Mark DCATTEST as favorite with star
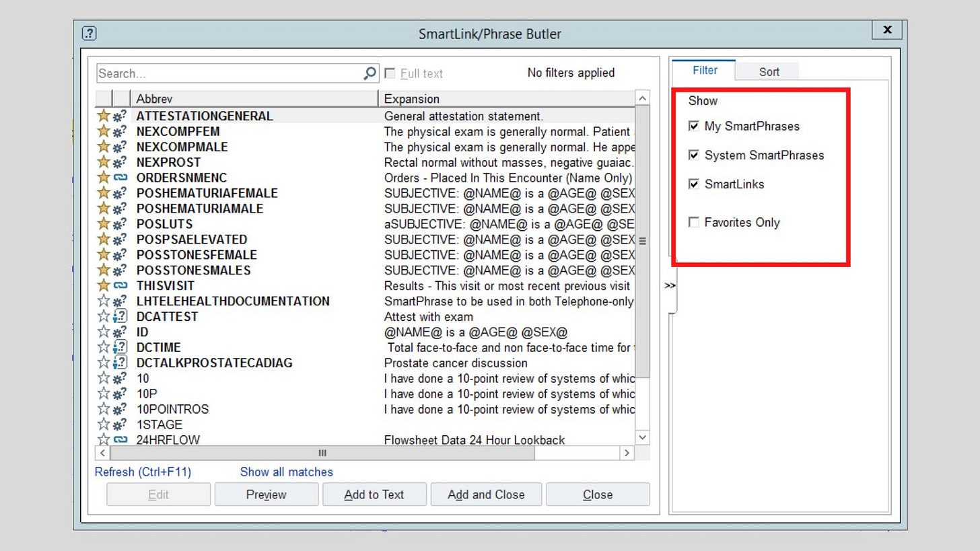The height and width of the screenshot is (551, 980). click(x=104, y=316)
